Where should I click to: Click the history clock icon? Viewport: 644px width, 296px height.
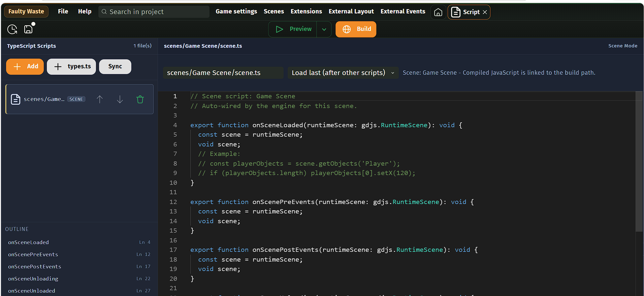(12, 29)
